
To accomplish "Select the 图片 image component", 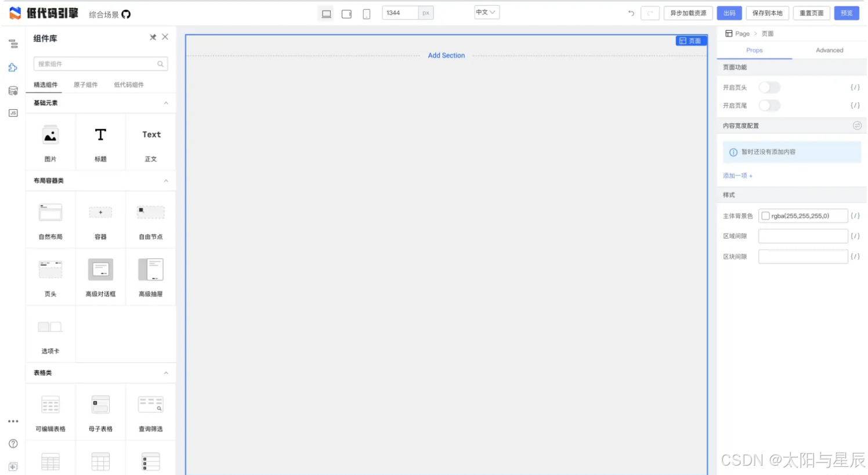I will coord(50,142).
